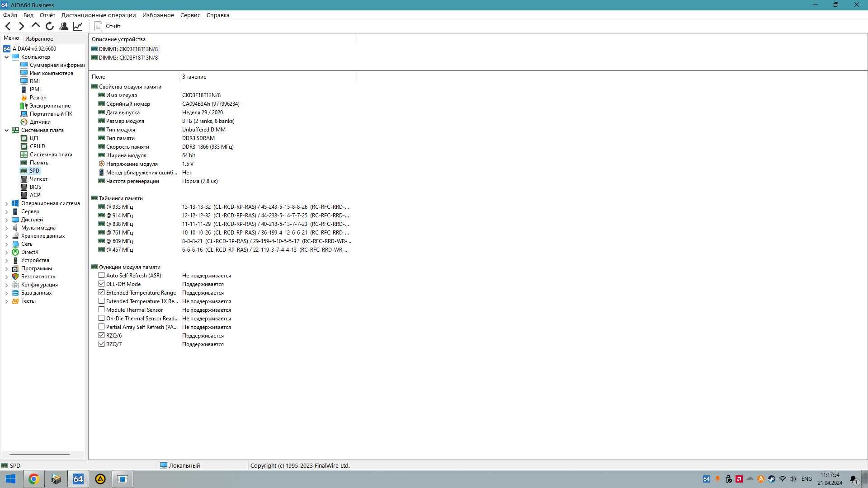Click the Back navigation arrow

pyautogui.click(x=8, y=26)
